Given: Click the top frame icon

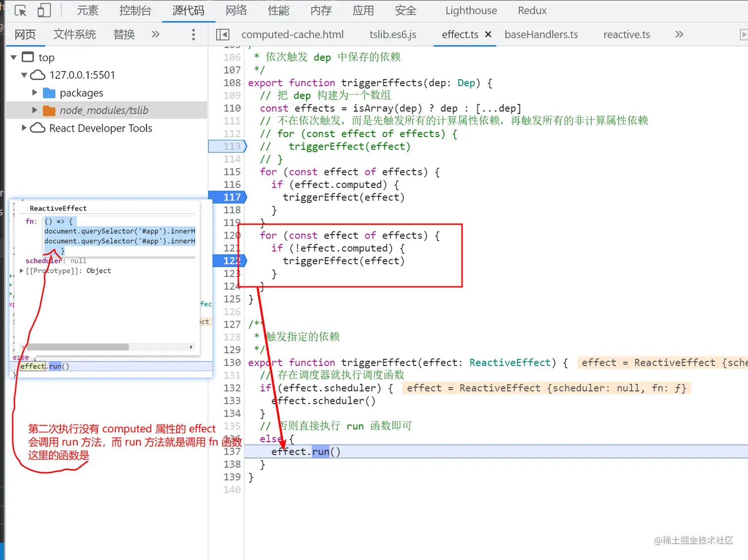Looking at the screenshot, I should 28,57.
